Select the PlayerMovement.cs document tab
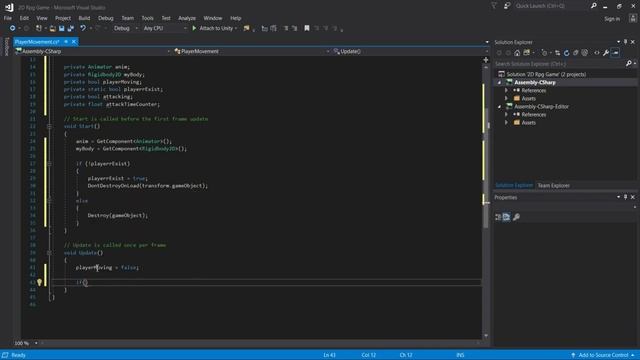Image resolution: width=640 pixels, height=360 pixels. point(37,42)
